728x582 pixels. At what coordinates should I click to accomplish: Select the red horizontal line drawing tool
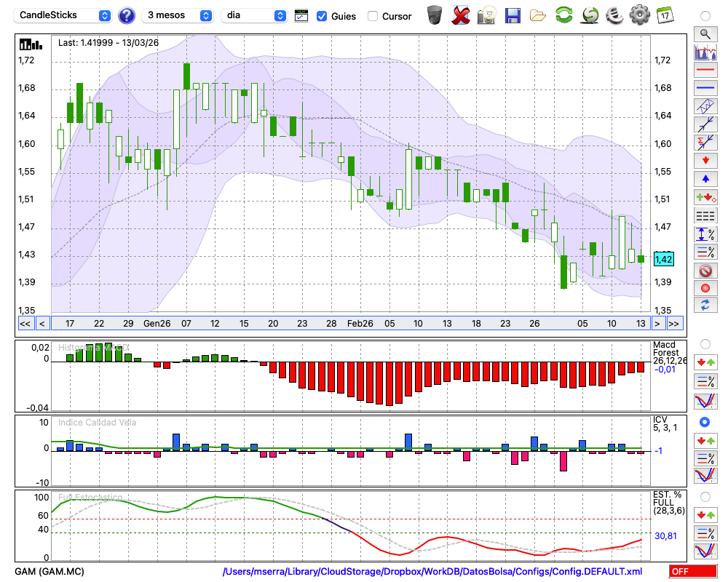click(705, 71)
